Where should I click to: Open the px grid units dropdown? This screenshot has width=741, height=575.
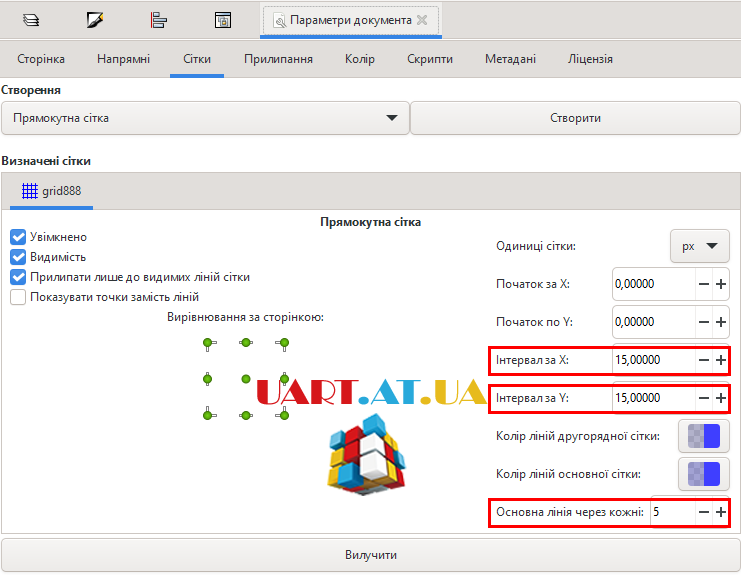click(x=699, y=246)
